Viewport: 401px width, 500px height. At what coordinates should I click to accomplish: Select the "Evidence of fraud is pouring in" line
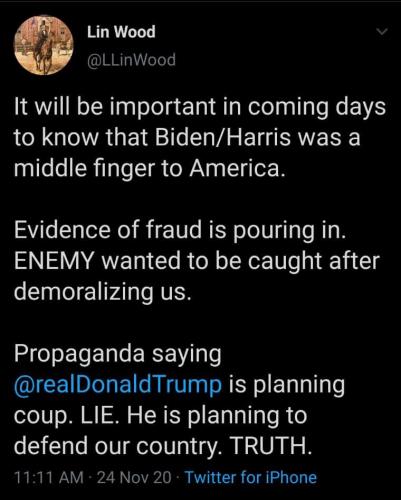tap(180, 231)
